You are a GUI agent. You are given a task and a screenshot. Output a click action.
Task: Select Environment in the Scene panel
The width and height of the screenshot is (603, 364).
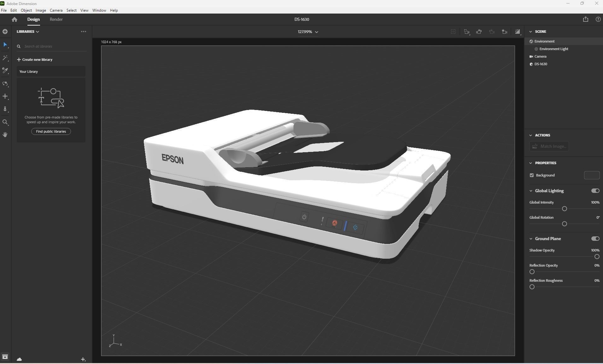click(564, 41)
